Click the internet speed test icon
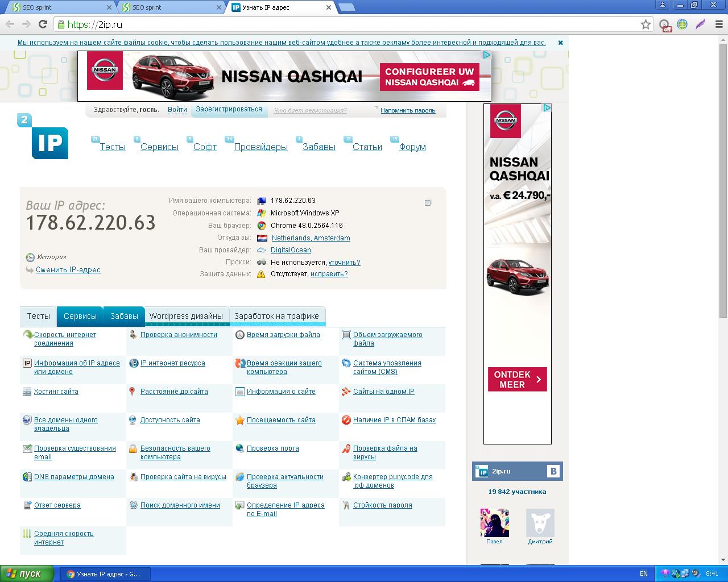Viewport: 728px width, 582px height. [x=27, y=335]
